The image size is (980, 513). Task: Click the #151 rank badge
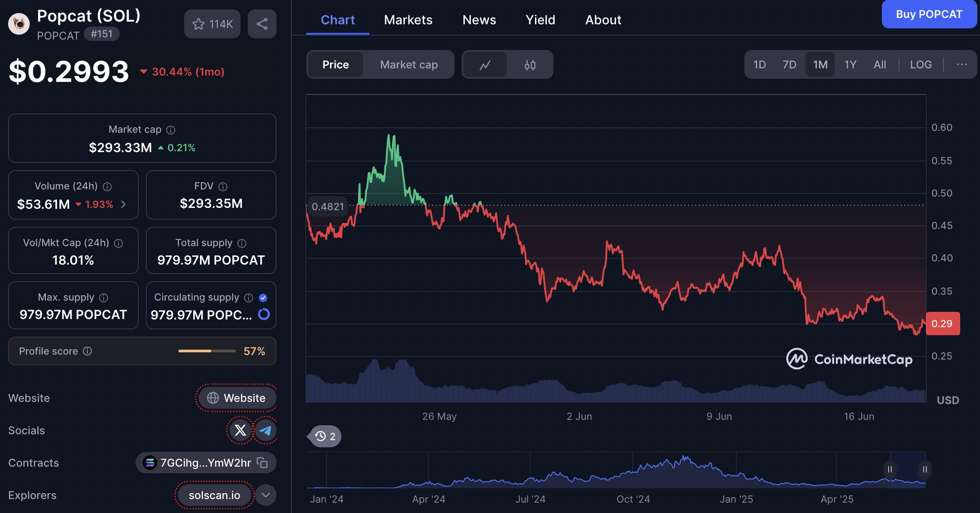pos(102,34)
